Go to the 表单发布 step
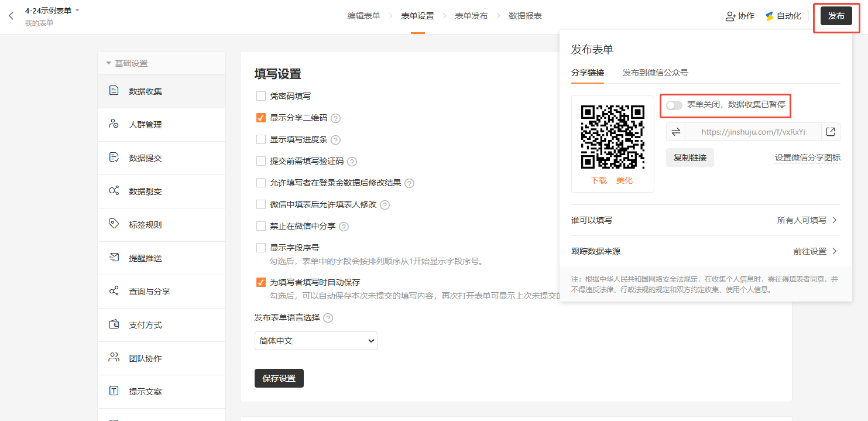The image size is (868, 421). (471, 16)
